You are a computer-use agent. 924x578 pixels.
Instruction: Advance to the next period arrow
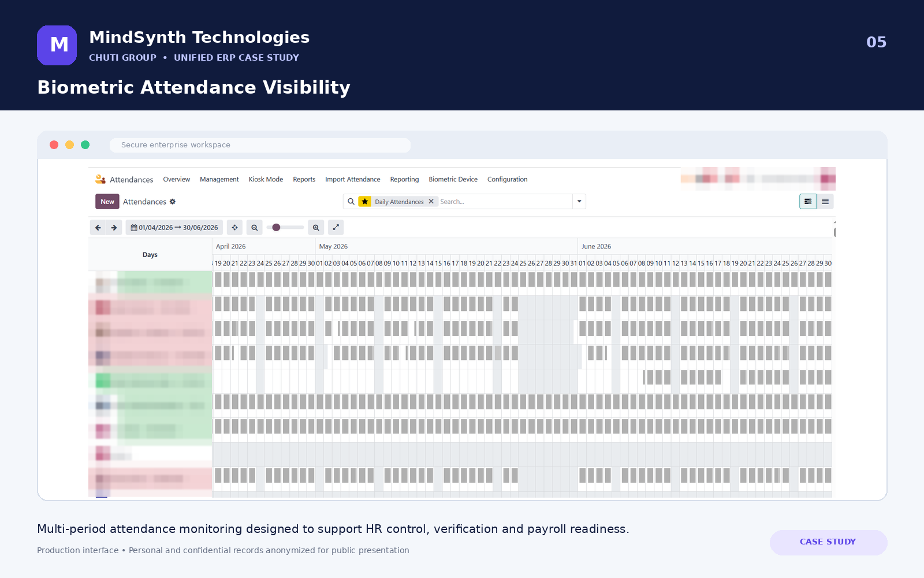click(114, 228)
